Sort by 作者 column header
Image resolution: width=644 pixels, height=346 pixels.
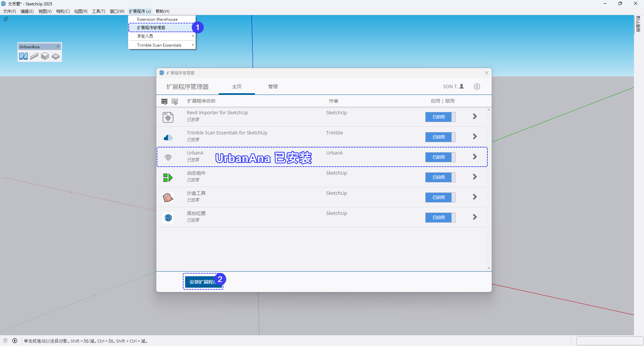tap(333, 101)
